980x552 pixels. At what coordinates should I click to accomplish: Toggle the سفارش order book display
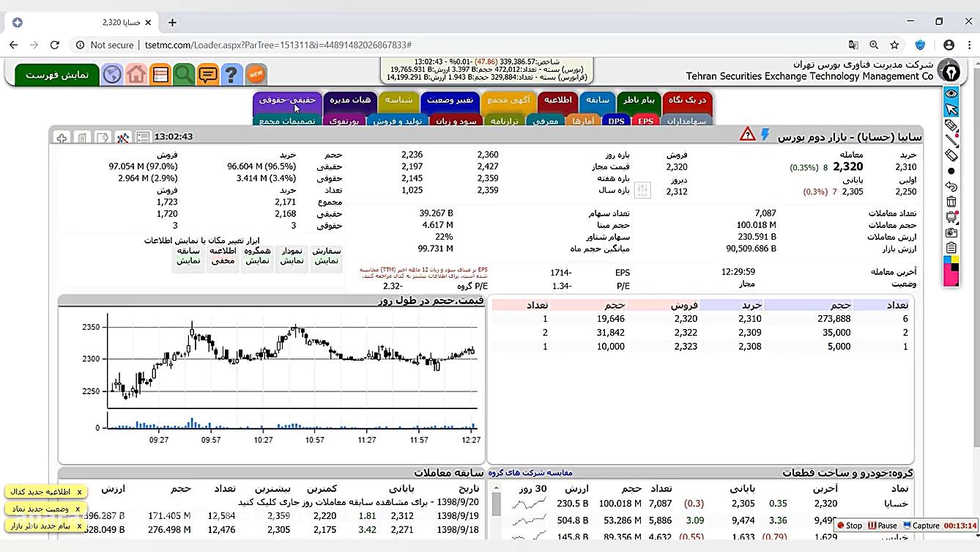327,256
